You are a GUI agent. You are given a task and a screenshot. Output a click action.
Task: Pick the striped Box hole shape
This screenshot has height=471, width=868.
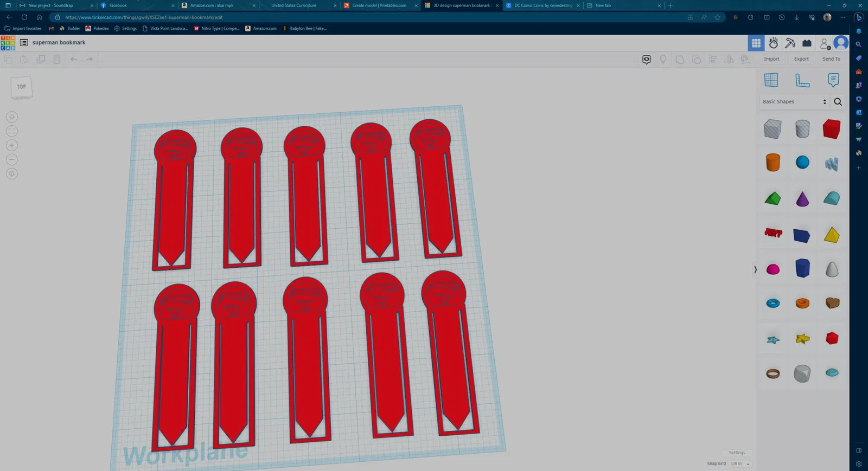tap(773, 129)
